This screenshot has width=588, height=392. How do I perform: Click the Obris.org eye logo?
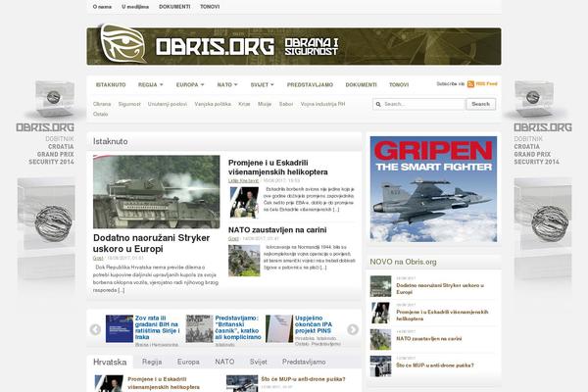pyautogui.click(x=123, y=44)
